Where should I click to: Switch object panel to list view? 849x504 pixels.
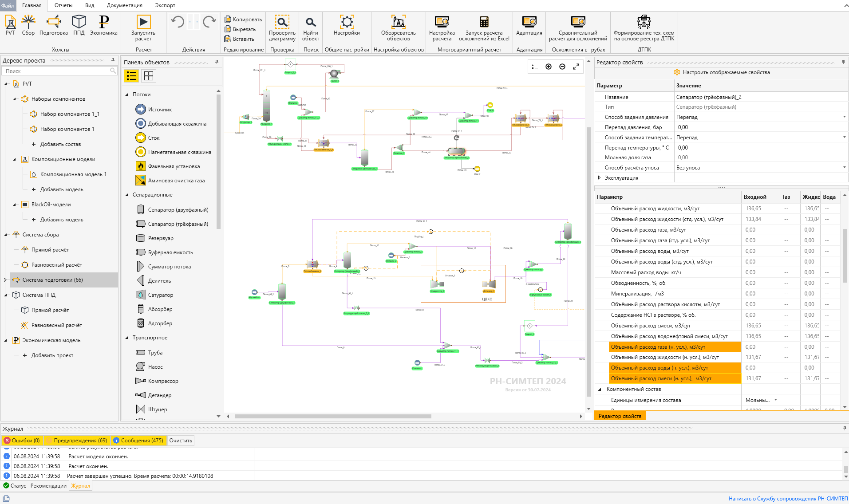(x=131, y=76)
